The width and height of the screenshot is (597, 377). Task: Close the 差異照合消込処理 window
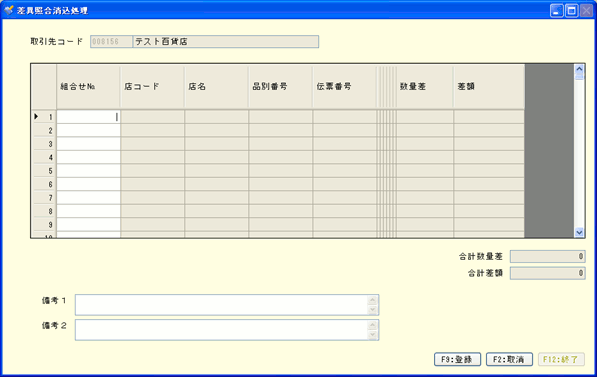click(586, 11)
